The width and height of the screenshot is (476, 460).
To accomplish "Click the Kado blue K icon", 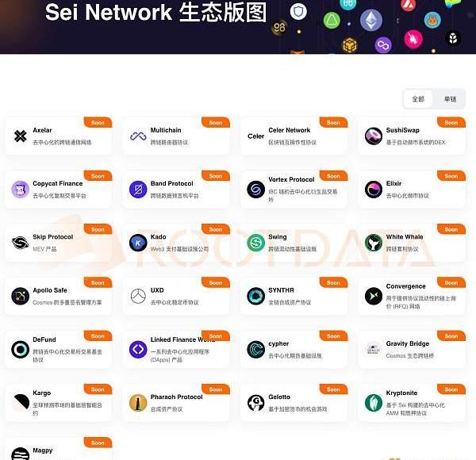I will [138, 243].
